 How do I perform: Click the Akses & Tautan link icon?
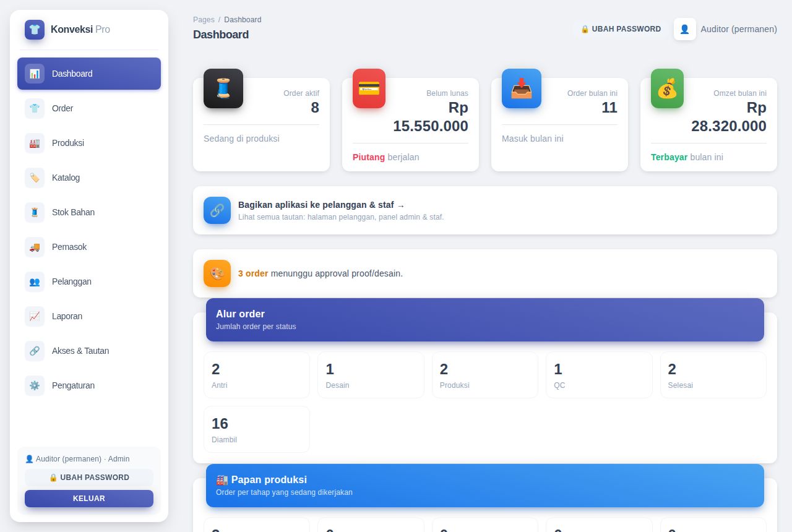[35, 351]
